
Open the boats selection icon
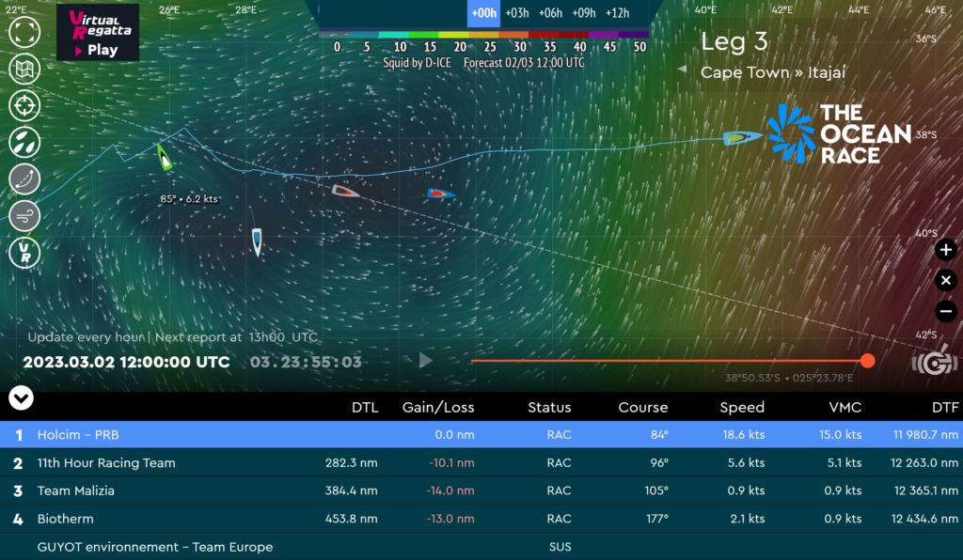[x=24, y=142]
